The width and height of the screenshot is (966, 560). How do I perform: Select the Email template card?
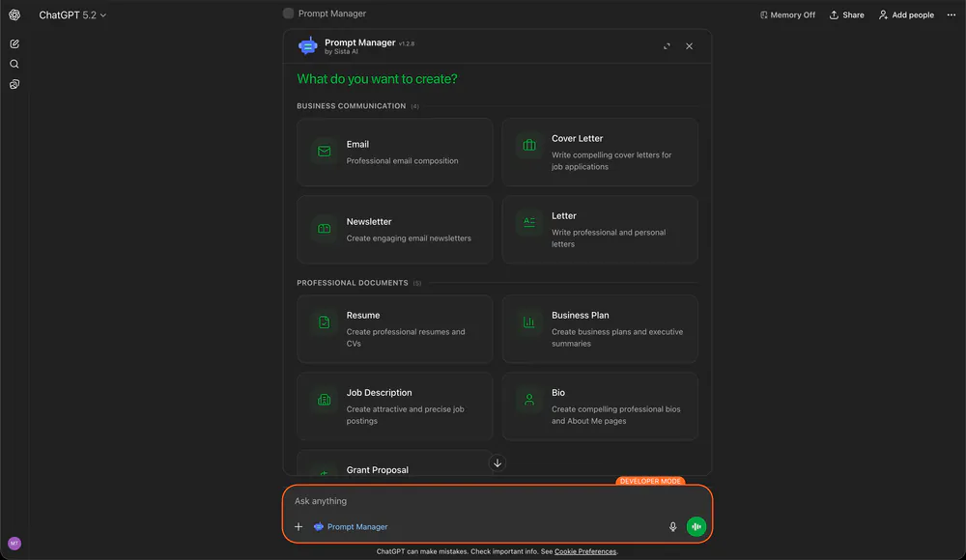click(394, 152)
